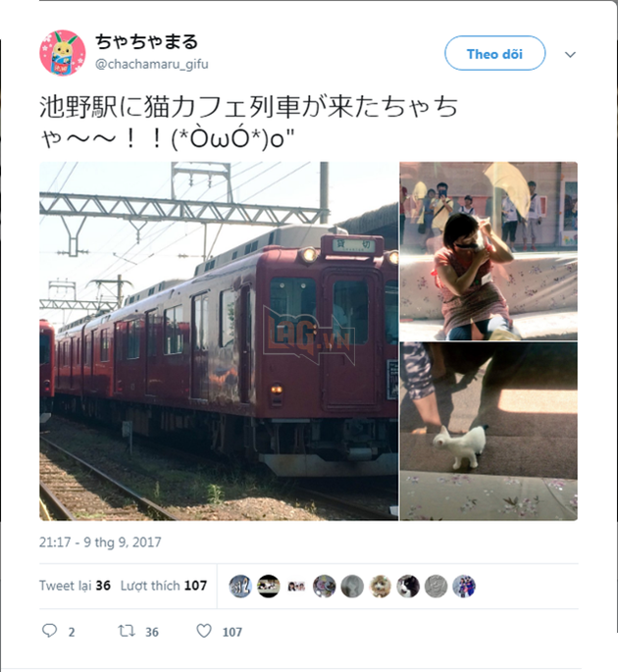This screenshot has width=618, height=672.
Task: Expand the tweet options chevron menu
Action: tap(570, 54)
